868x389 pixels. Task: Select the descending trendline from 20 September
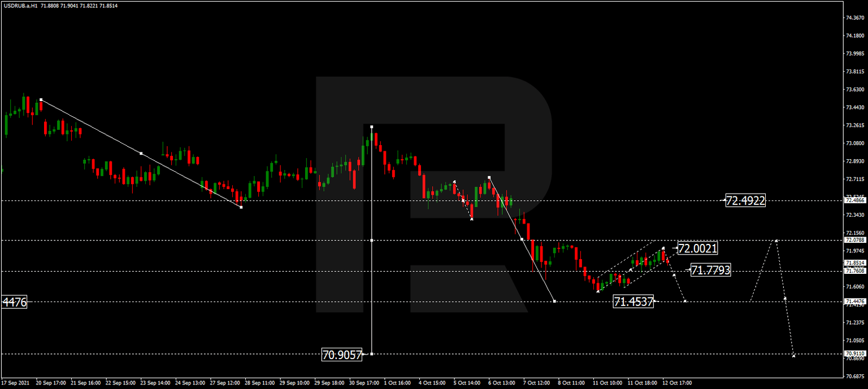coord(140,154)
